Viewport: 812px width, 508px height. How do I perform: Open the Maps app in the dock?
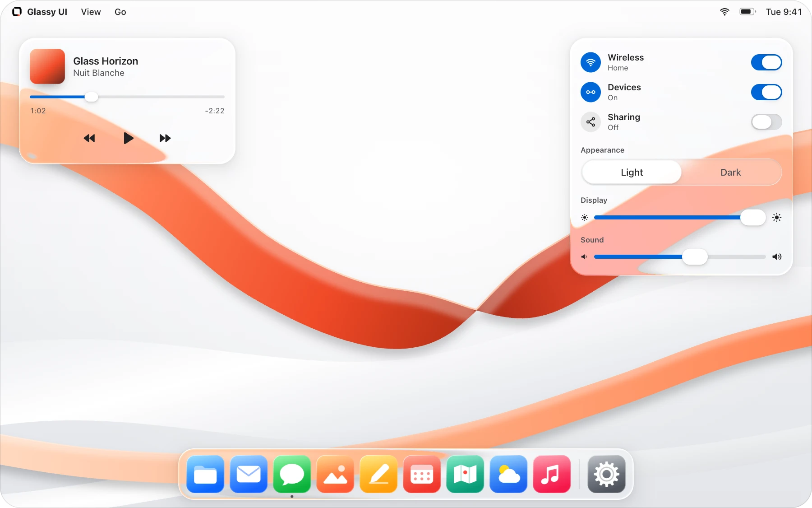coord(465,474)
